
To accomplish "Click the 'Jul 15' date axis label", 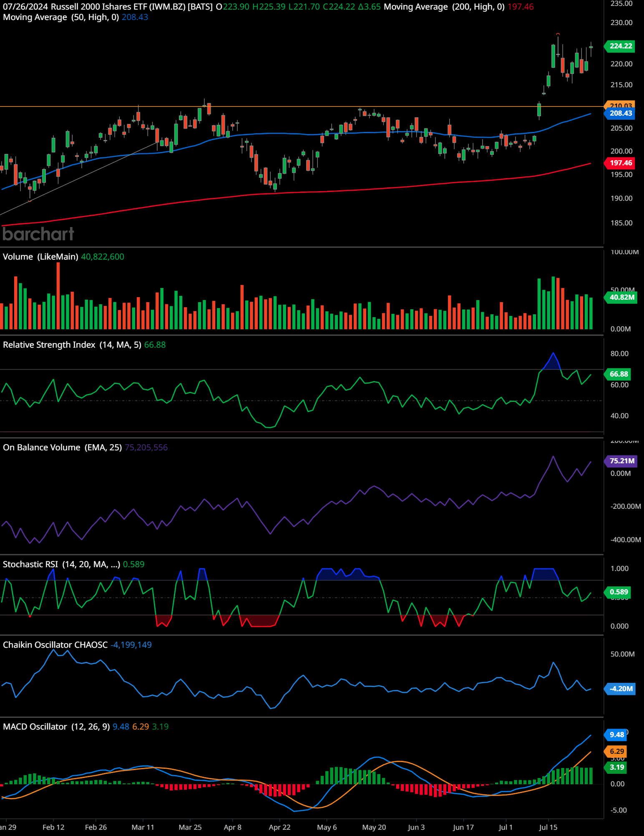I will (x=548, y=827).
